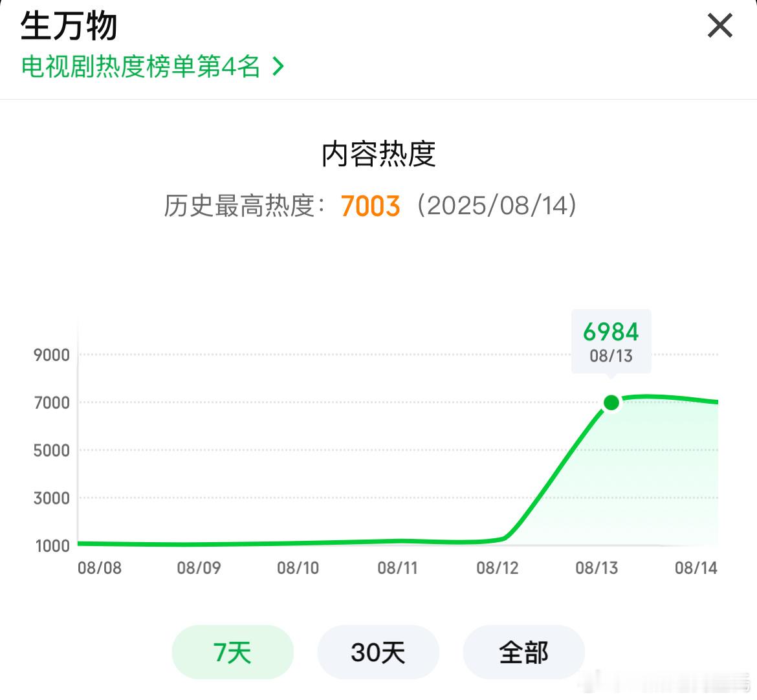Image resolution: width=757 pixels, height=700 pixels.
Task: Click the orange 7003 peak value
Action: (x=370, y=206)
